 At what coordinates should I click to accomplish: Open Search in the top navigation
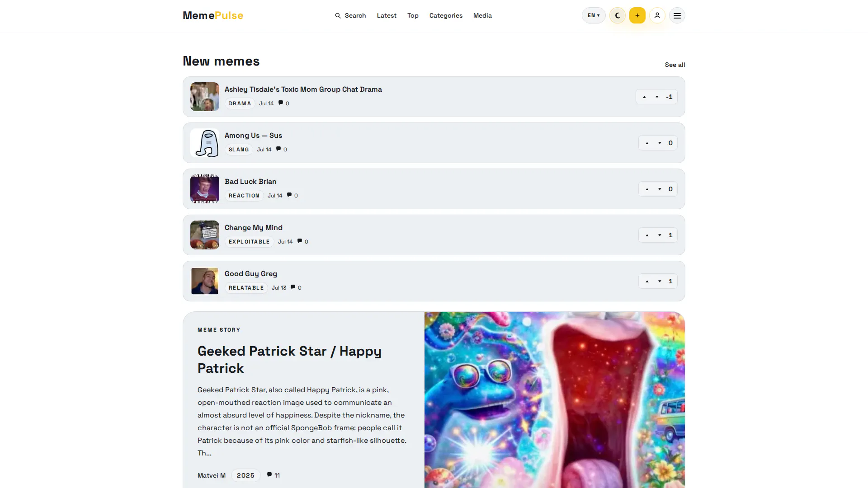pyautogui.click(x=350, y=15)
